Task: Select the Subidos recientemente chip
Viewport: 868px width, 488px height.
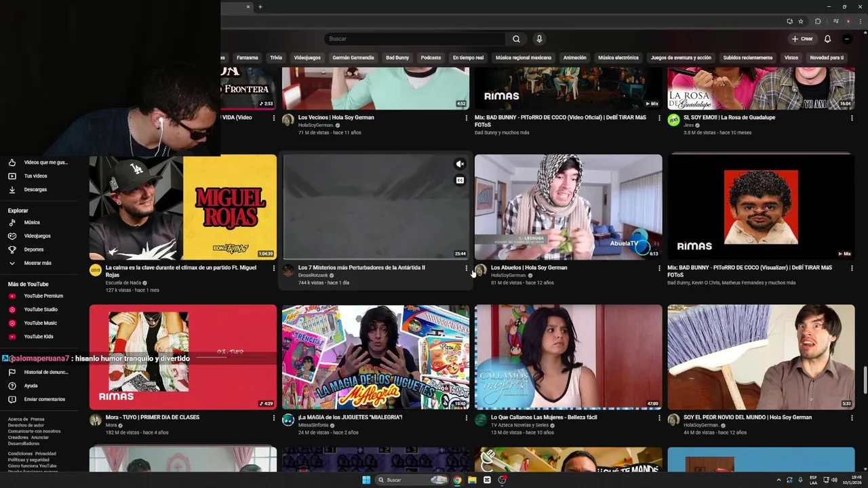Action: tap(748, 58)
